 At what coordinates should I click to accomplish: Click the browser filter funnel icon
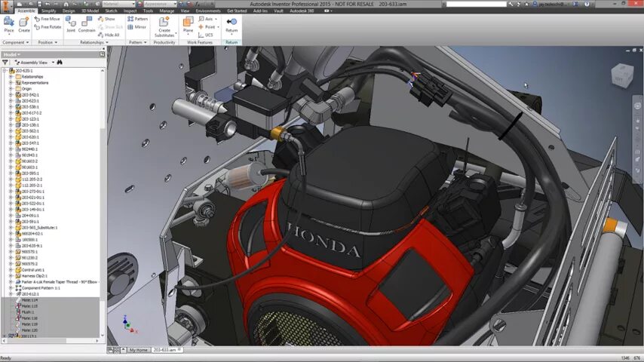[x=5, y=63]
